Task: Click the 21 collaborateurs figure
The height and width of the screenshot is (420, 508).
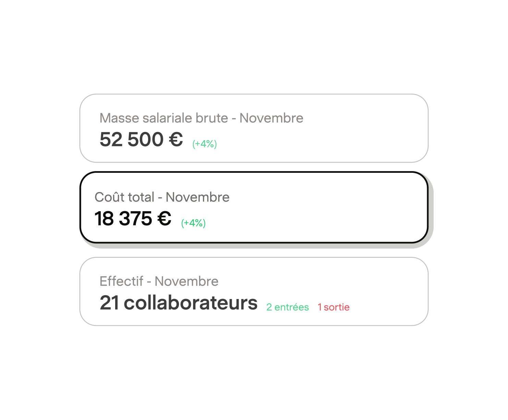Action: pyautogui.click(x=179, y=303)
